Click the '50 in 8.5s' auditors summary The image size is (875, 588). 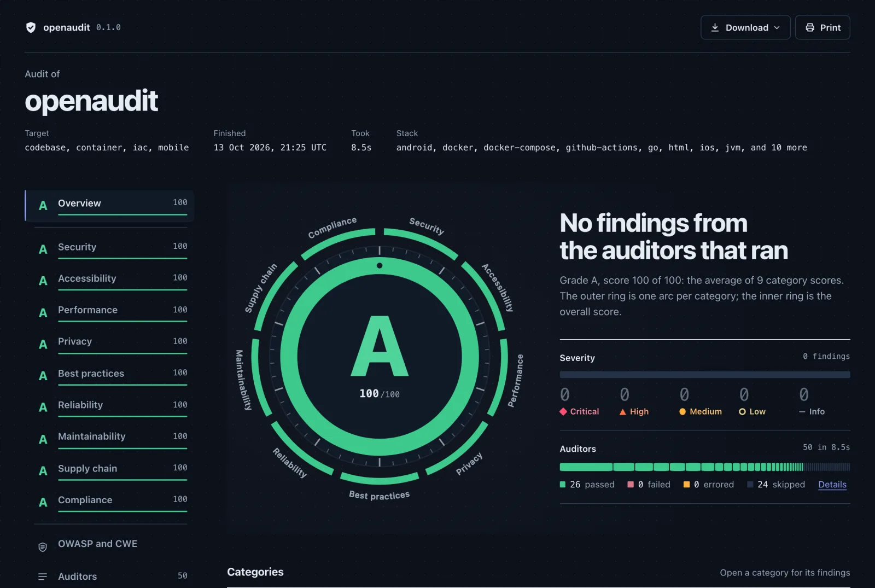[826, 447]
